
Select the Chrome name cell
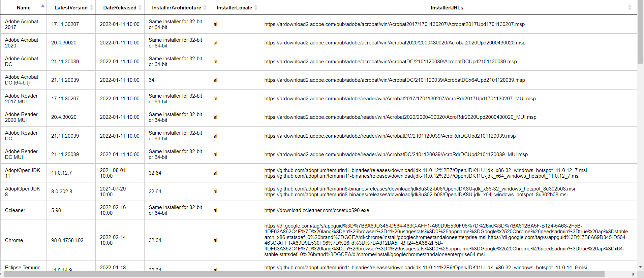[14, 240]
